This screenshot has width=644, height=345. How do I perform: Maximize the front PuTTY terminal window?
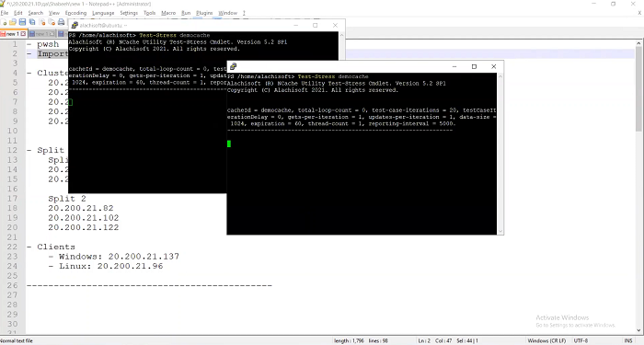pyautogui.click(x=474, y=66)
